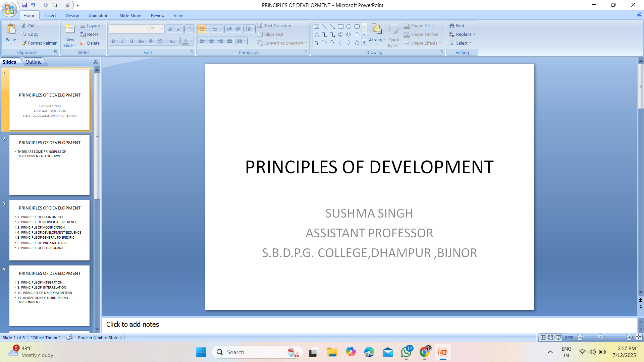Select the 5-Point Star shape

357,43
